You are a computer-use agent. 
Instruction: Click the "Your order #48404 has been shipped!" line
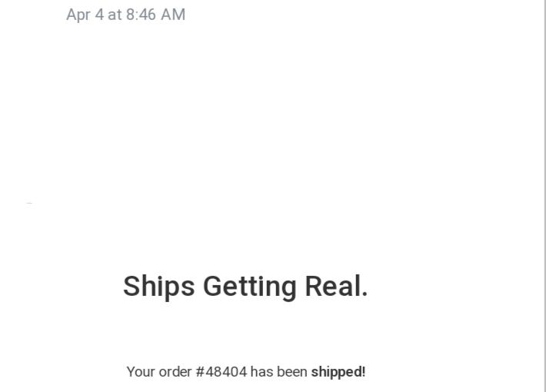[x=246, y=372]
